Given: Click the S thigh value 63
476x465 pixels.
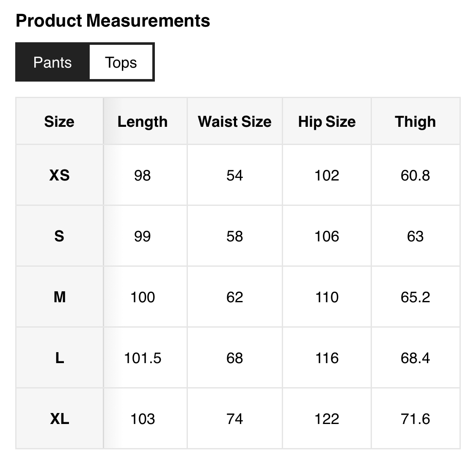Looking at the screenshot, I should (x=415, y=236).
